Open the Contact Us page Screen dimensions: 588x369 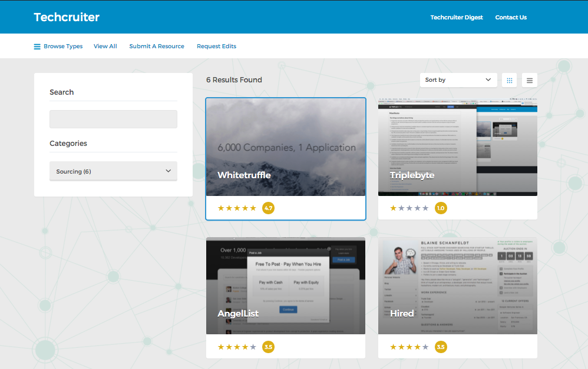(511, 17)
